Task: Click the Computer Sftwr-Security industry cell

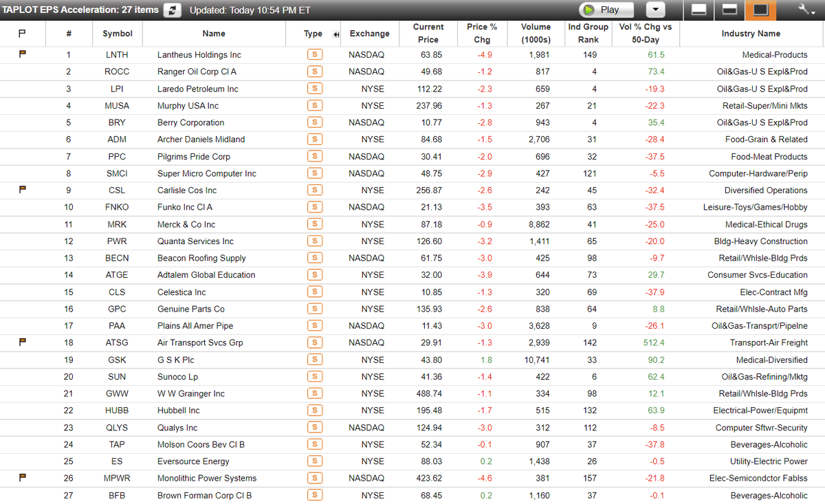Action: [x=762, y=428]
